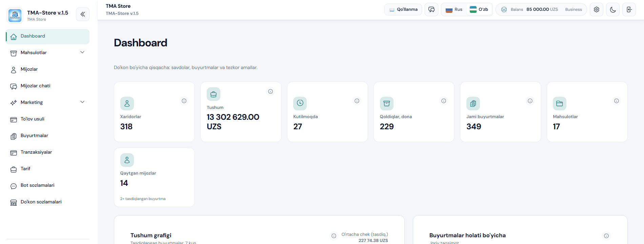This screenshot has width=644, height=244.
Task: Collapse the sidebar with double-chevron button
Action: tap(83, 14)
